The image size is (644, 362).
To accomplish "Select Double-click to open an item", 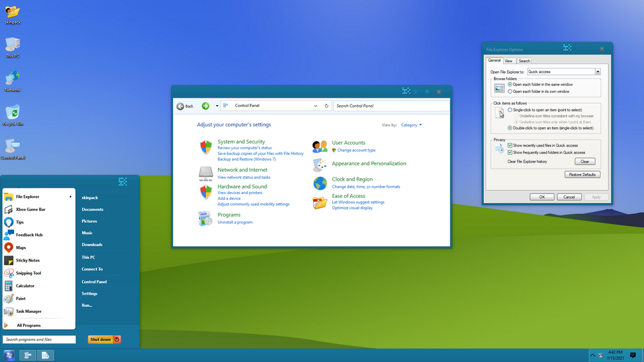I will (x=510, y=128).
